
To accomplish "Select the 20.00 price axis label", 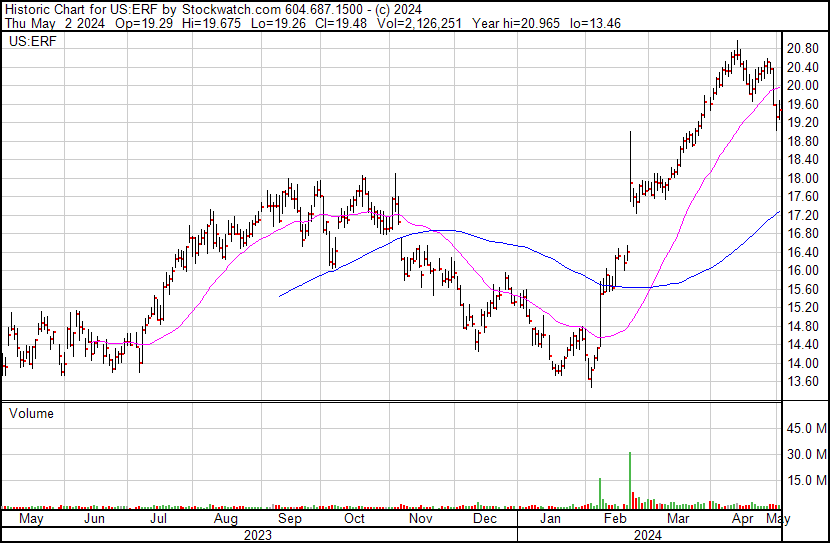I will tap(803, 86).
